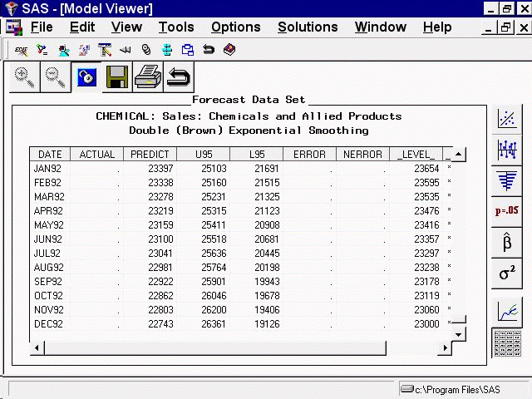The image size is (532, 399).
Task: Select the forecast data table view
Action: 506,342
